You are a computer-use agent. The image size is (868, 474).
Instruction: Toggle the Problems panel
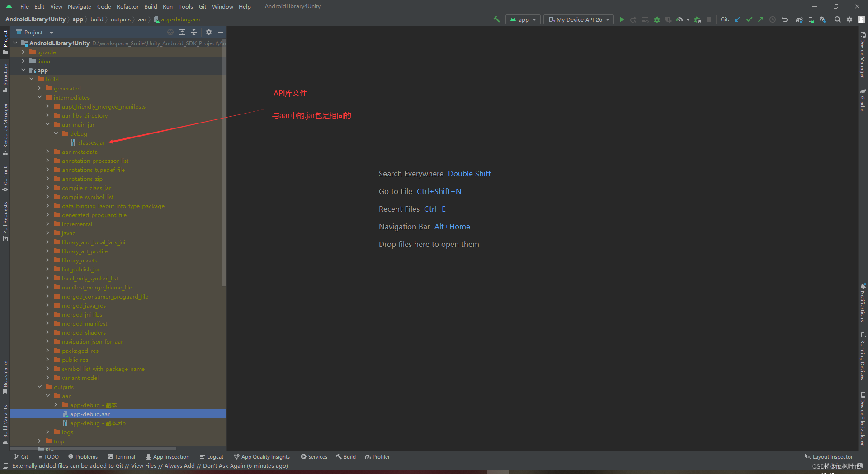(x=83, y=456)
